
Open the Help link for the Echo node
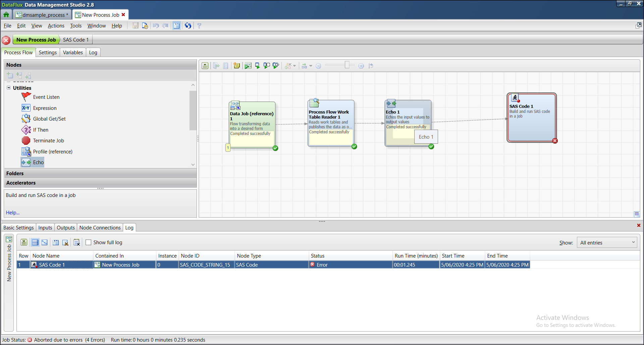(12, 212)
